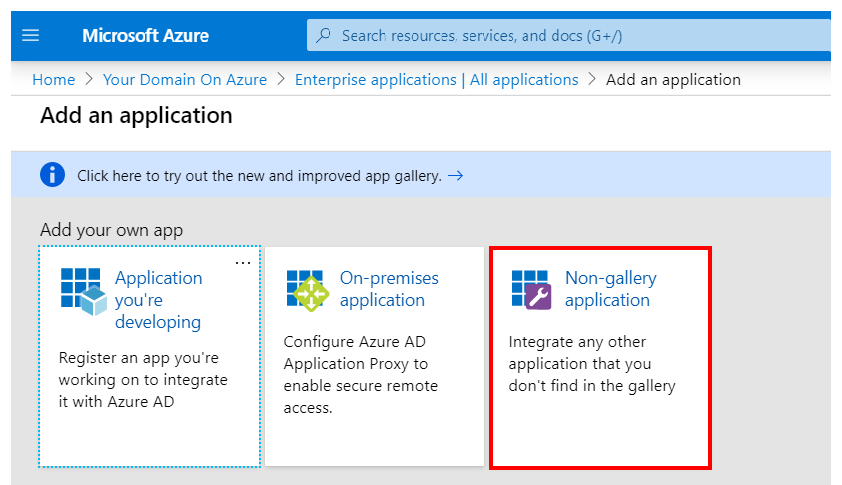Click the Microsoft Azure portal title
Viewport: 842px width, 485px height.
coord(145,35)
